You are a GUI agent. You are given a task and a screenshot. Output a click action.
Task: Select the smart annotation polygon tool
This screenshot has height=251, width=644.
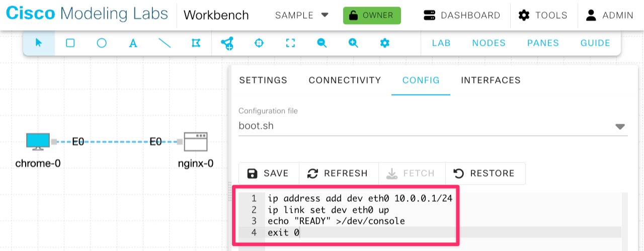pyautogui.click(x=196, y=43)
